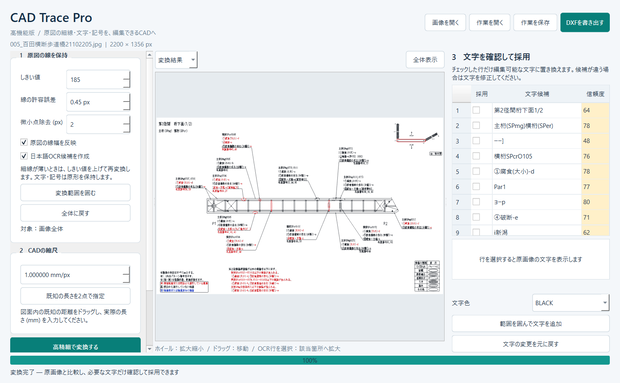Click the 変換範囲を囲む button
This screenshot has height=383, width=620.
click(75, 193)
